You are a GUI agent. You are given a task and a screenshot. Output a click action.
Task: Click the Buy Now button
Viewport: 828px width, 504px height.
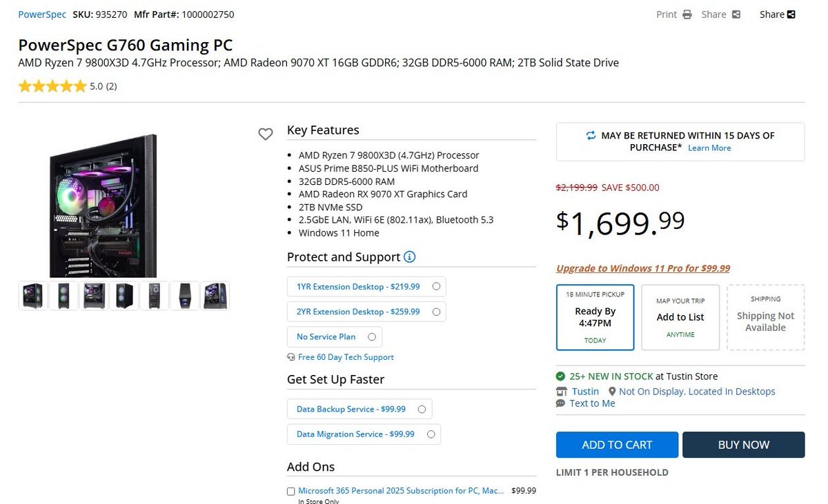click(x=743, y=445)
